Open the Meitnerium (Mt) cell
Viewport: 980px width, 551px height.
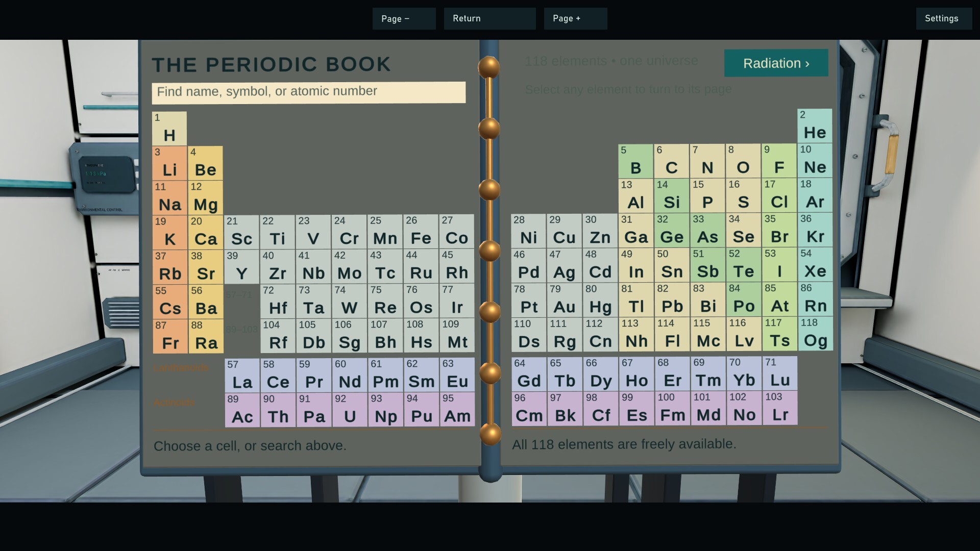coord(457,336)
